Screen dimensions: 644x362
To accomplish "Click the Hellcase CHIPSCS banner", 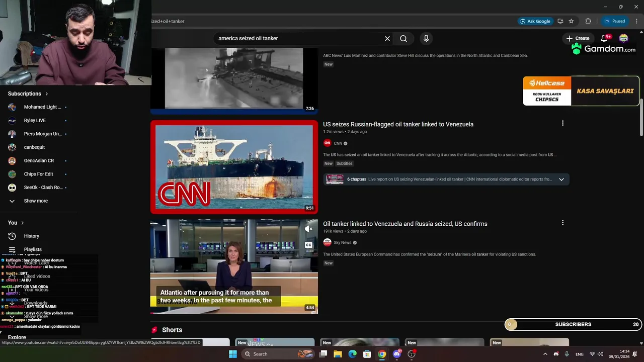I will click(x=581, y=91).
